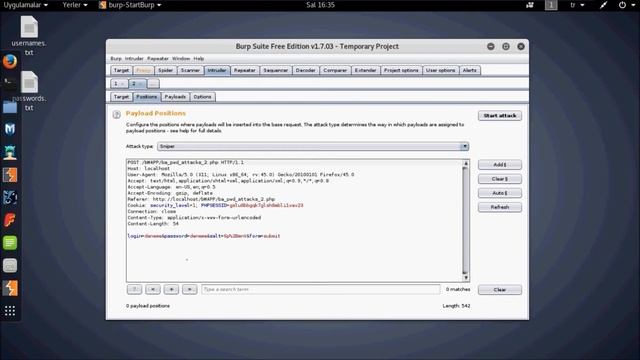Image resolution: width=640 pixels, height=360 pixels.
Task: Open the search settings button below editor
Action: (x=134, y=289)
